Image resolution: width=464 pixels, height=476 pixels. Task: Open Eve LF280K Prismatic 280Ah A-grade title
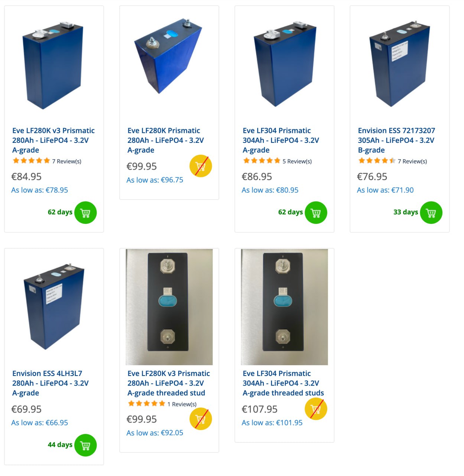(166, 140)
